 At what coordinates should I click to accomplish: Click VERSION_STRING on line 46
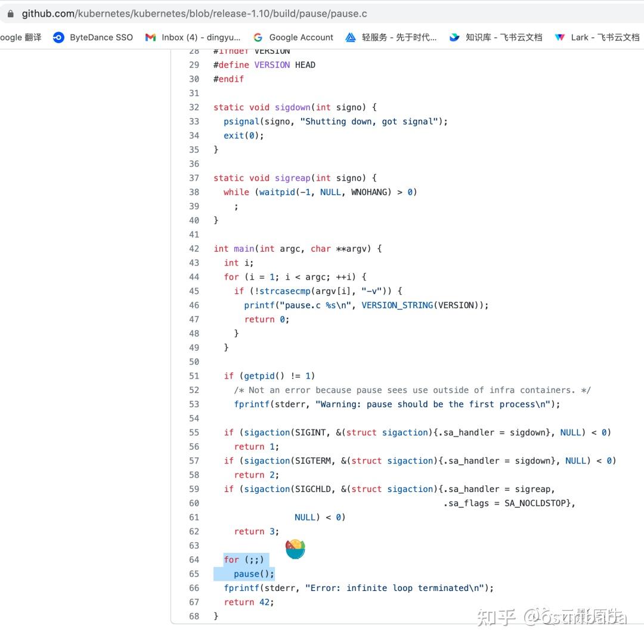point(397,305)
